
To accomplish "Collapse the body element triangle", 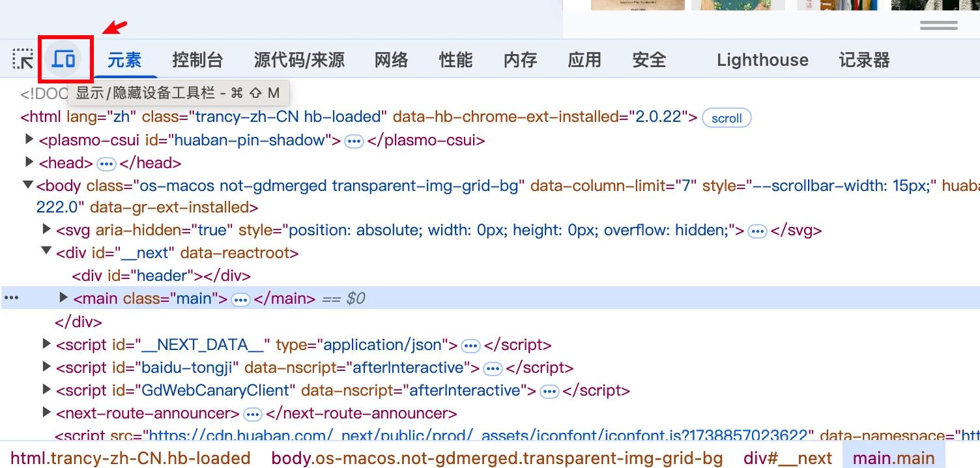I will tap(28, 185).
